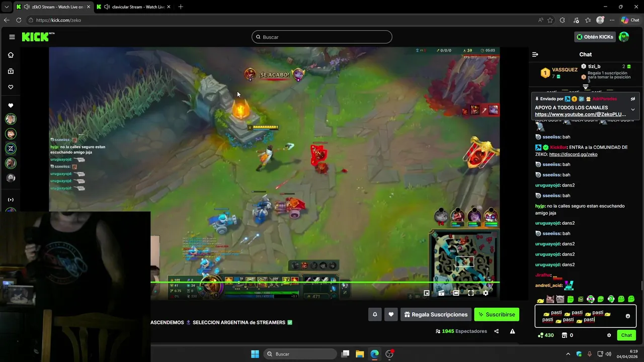Open the Windows Start menu
The height and width of the screenshot is (362, 644).
click(255, 354)
